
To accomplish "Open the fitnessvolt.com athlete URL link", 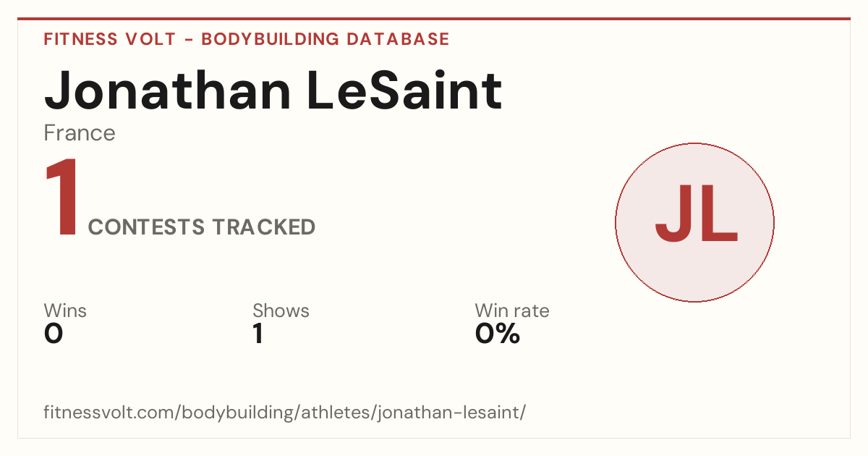I will click(285, 413).
